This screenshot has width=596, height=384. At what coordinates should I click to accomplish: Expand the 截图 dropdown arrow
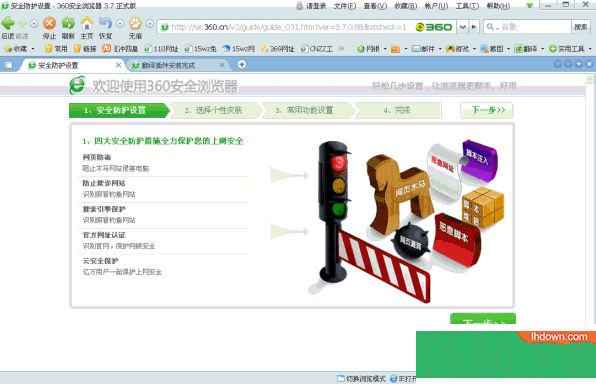[x=509, y=49]
